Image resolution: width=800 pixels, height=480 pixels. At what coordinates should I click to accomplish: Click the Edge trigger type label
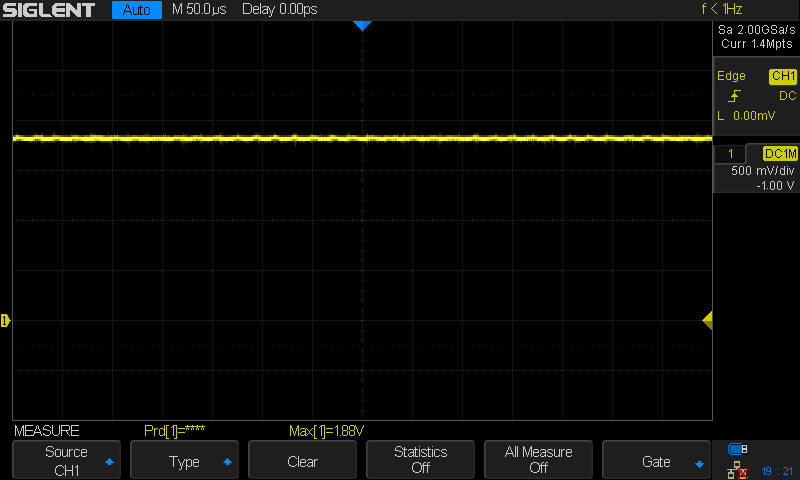(731, 76)
